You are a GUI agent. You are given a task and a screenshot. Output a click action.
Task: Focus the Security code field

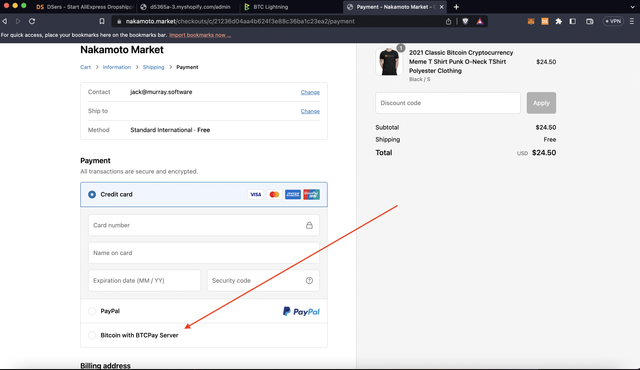tap(263, 281)
